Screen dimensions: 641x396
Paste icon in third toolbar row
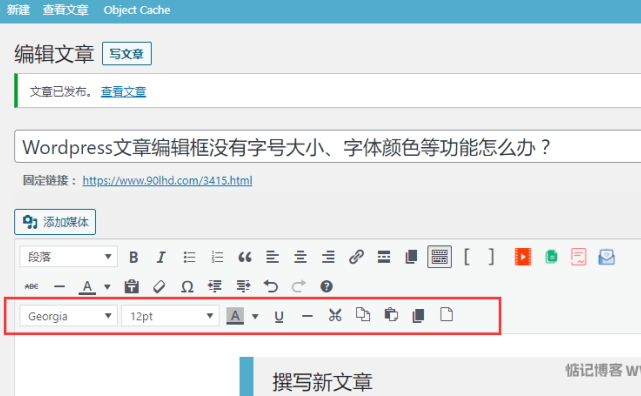pyautogui.click(x=391, y=315)
